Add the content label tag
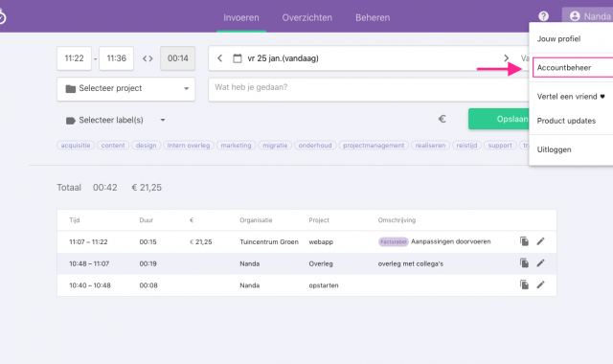Viewport: 613px width, 364px height. [113, 145]
